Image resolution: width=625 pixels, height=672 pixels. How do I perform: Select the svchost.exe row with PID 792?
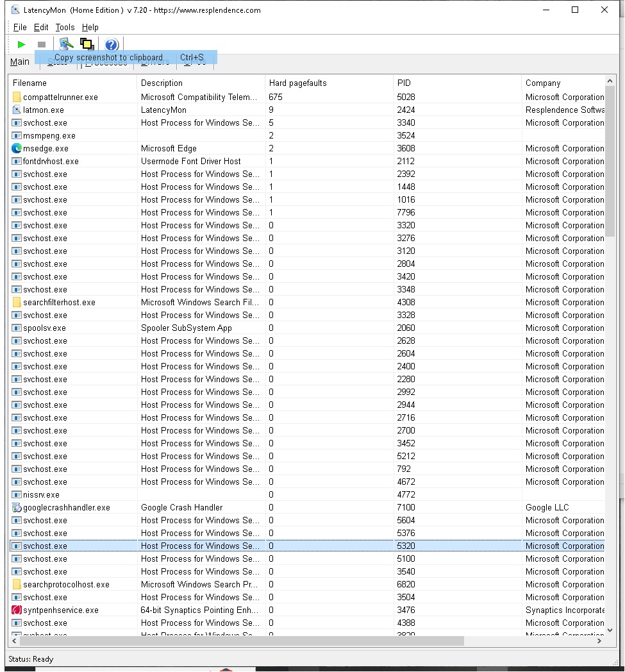point(306,469)
